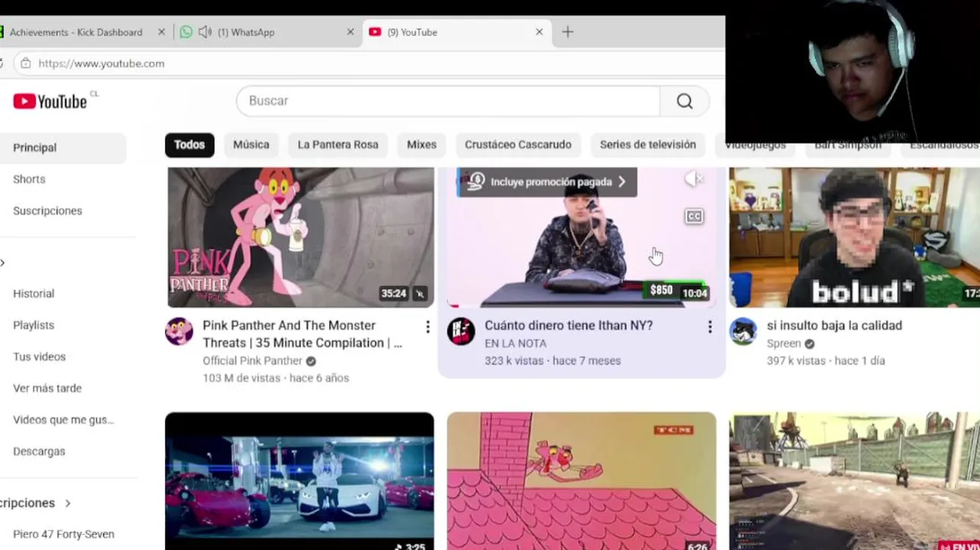This screenshot has height=550, width=980.
Task: Open si insulto baja la calidad thumbnail
Action: point(854,237)
